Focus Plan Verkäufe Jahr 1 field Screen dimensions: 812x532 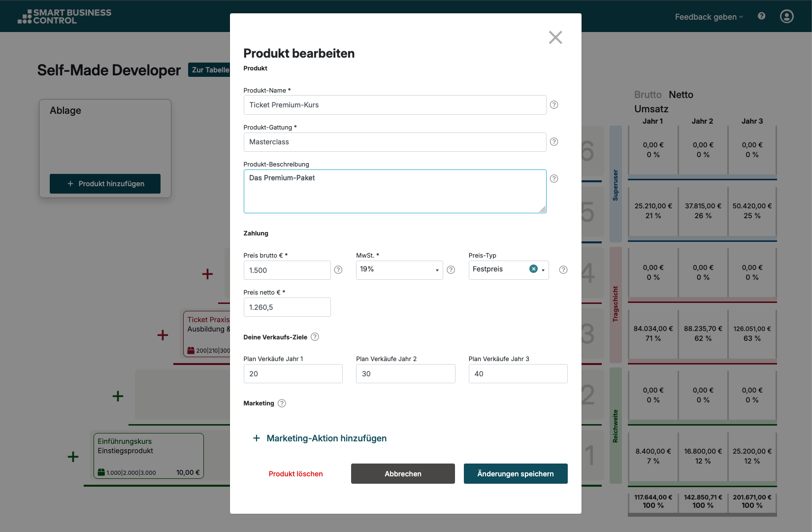pyautogui.click(x=293, y=374)
